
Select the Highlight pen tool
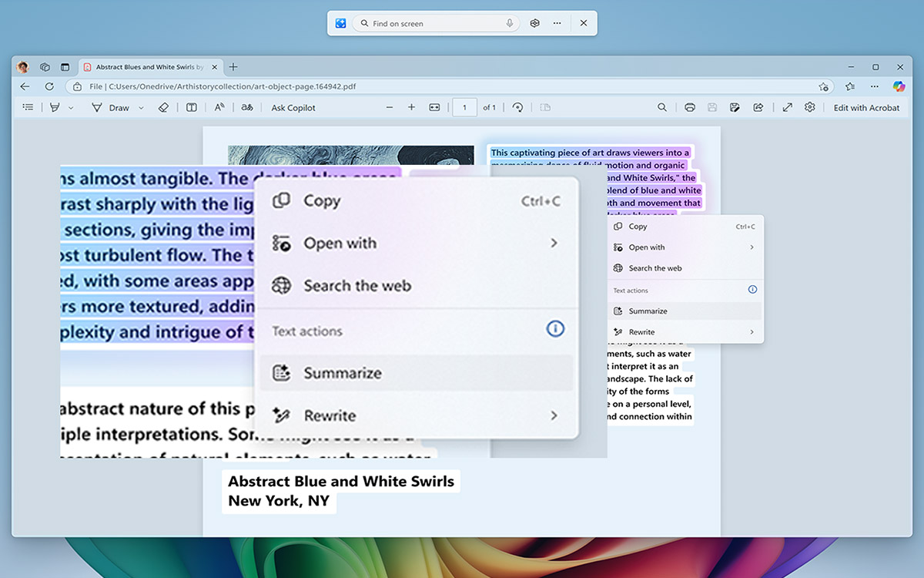click(55, 107)
